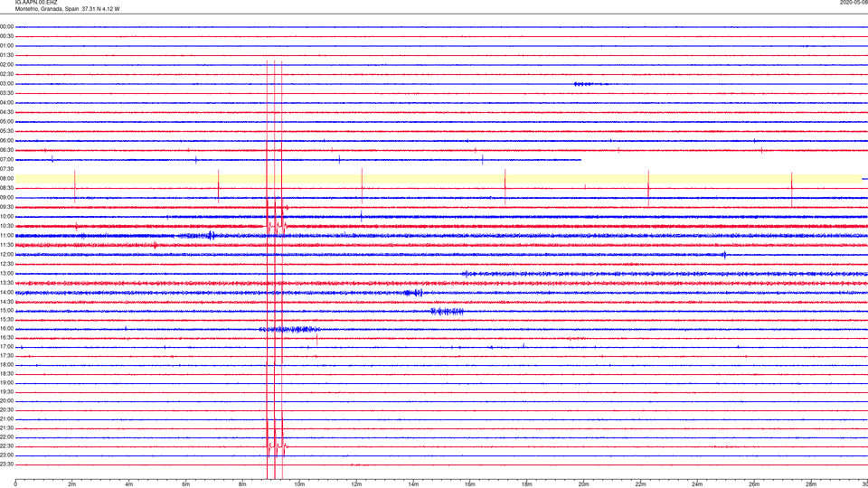Image resolution: width=868 pixels, height=488 pixels.
Task: Select the 15:00 trace time label
Action: (6, 310)
